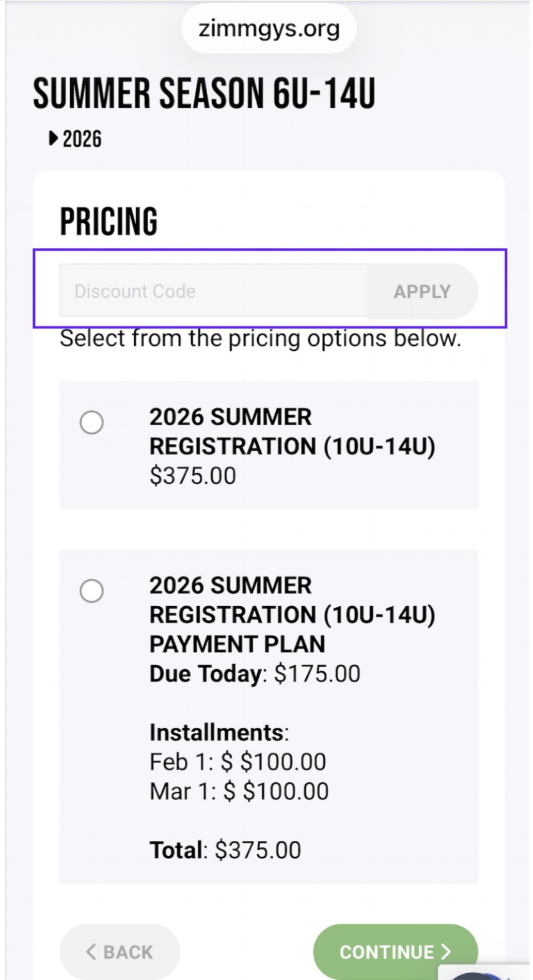Click the left chevron on the Back button

(91, 951)
